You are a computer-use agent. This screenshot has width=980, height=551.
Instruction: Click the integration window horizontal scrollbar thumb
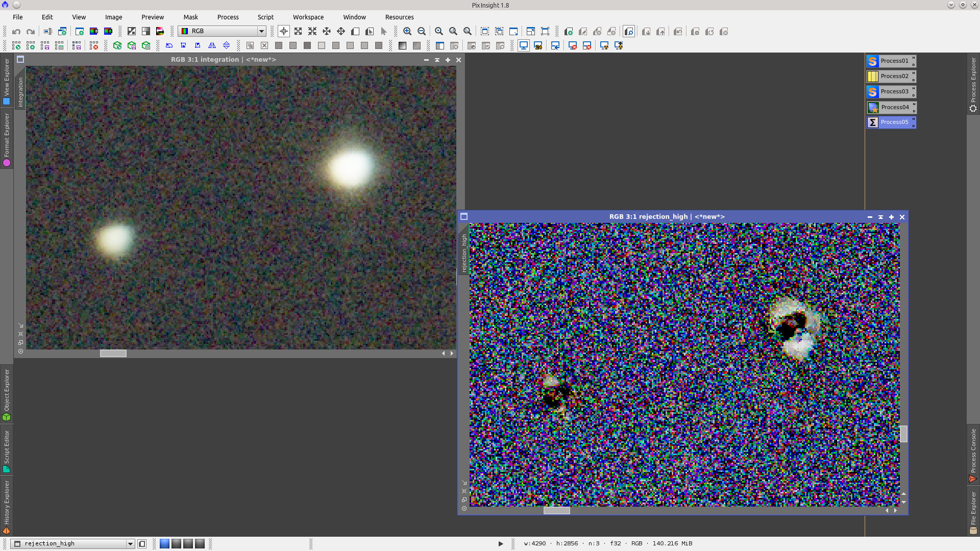pyautogui.click(x=113, y=354)
